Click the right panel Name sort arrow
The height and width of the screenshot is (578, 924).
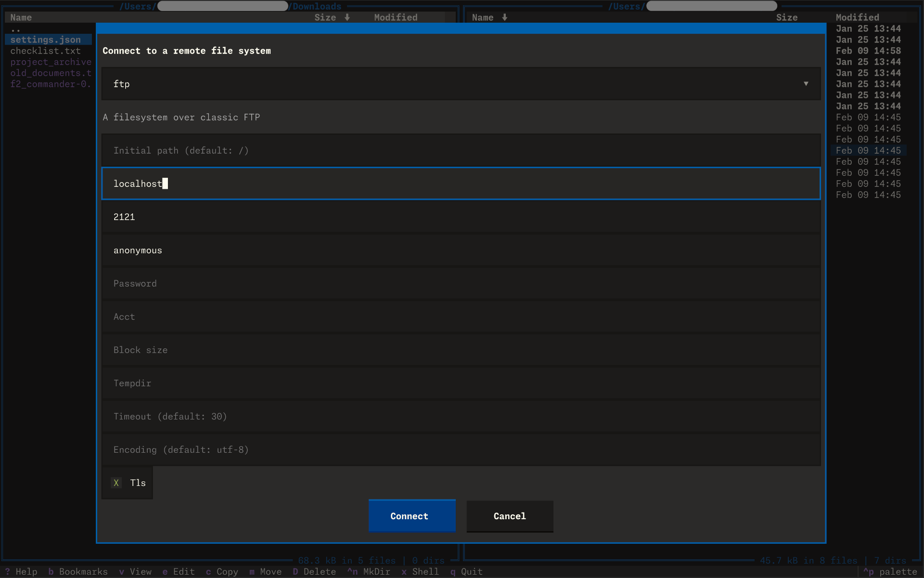click(504, 17)
